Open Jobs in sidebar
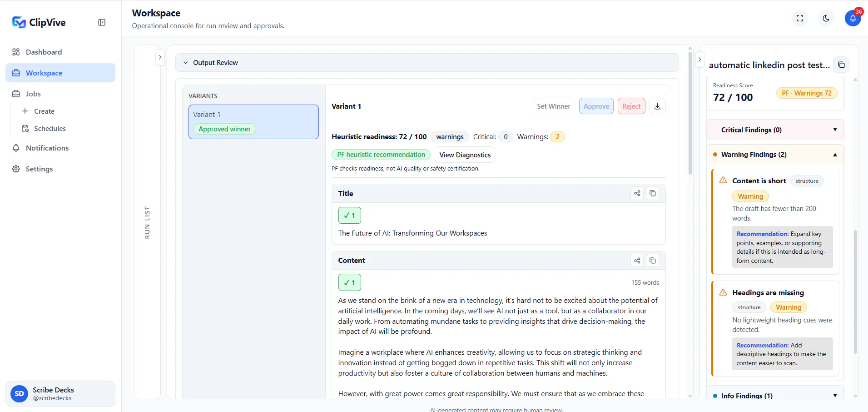The width and height of the screenshot is (868, 412). (60, 94)
